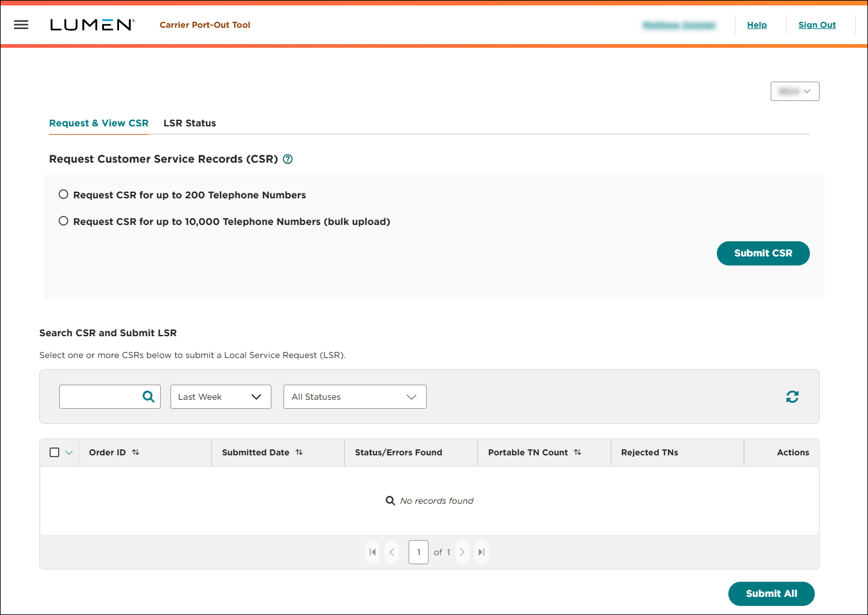Switch to LSR Status tab
This screenshot has height=615, width=868.
(x=190, y=123)
